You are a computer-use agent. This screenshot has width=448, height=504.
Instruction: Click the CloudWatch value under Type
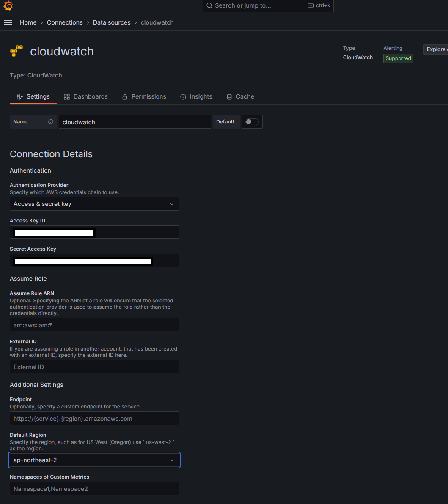tap(357, 58)
